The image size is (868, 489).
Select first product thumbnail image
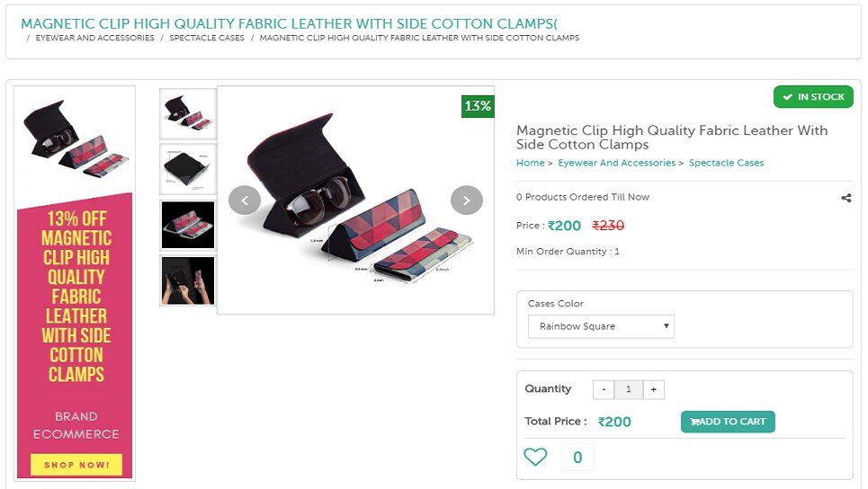[x=188, y=113]
